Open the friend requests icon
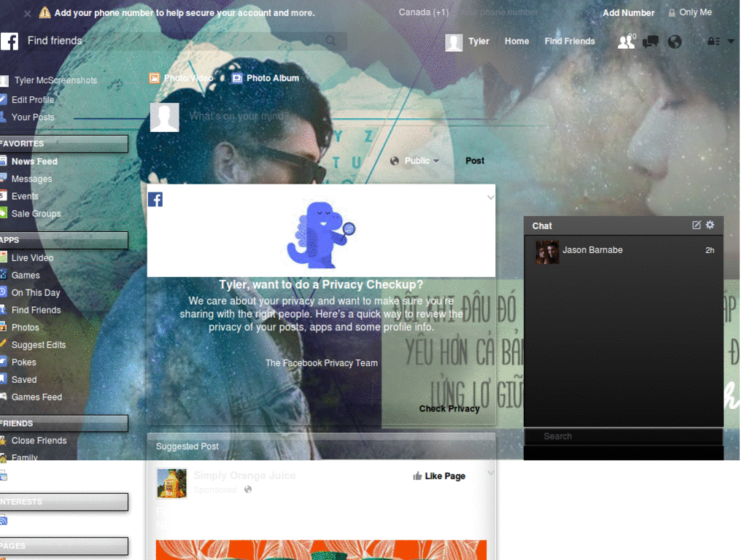The image size is (747, 560). [x=626, y=42]
